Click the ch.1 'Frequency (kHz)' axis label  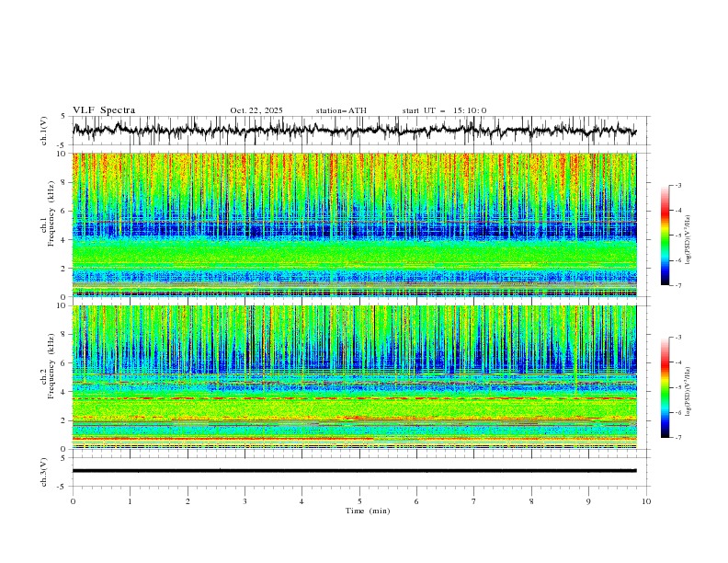(x=51, y=214)
